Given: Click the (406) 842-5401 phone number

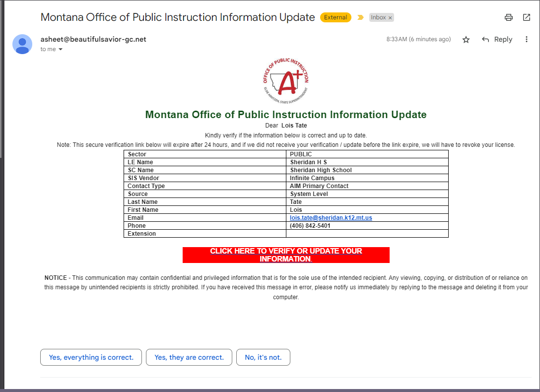Looking at the screenshot, I should [310, 226].
